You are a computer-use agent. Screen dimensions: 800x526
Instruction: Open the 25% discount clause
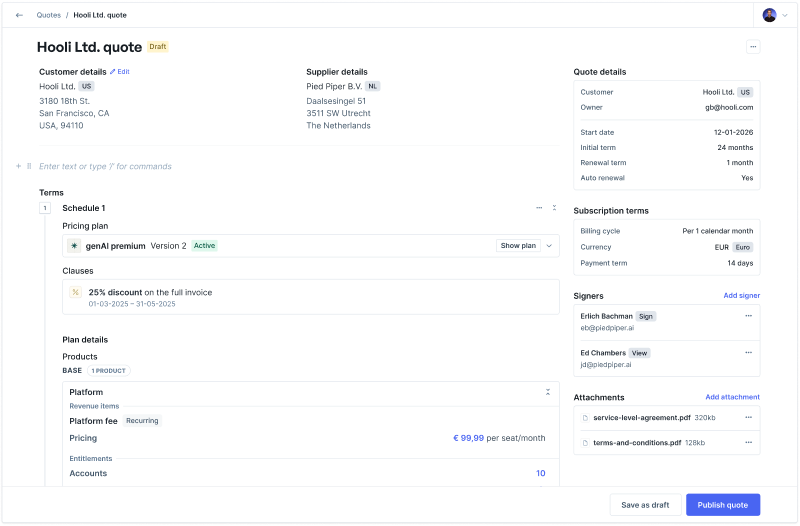[x=311, y=297]
